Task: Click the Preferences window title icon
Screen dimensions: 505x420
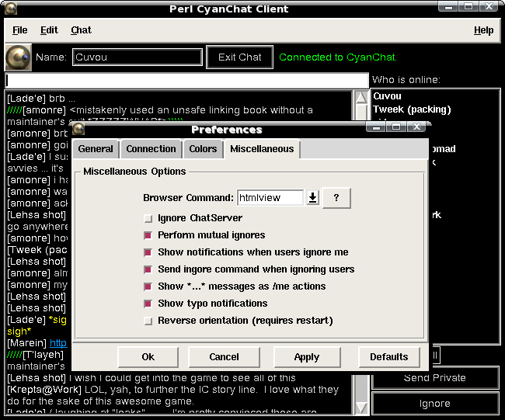Action: (x=78, y=129)
